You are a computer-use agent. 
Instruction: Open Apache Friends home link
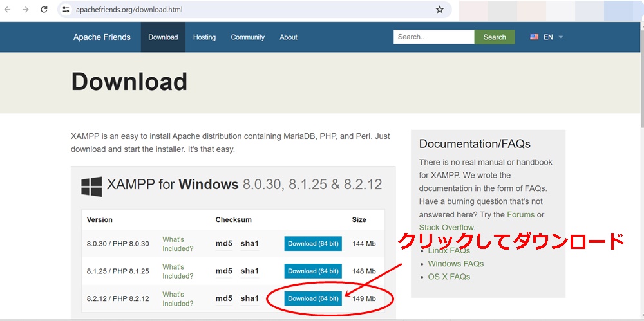(x=102, y=37)
